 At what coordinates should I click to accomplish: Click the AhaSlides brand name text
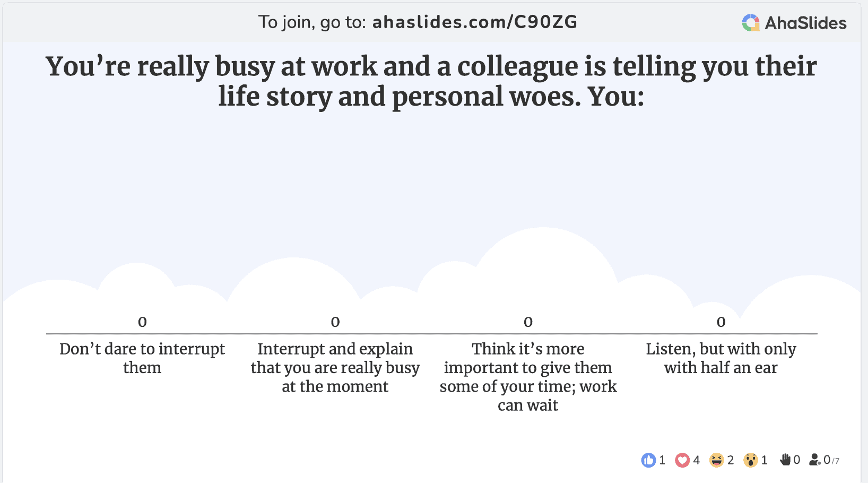pos(805,23)
